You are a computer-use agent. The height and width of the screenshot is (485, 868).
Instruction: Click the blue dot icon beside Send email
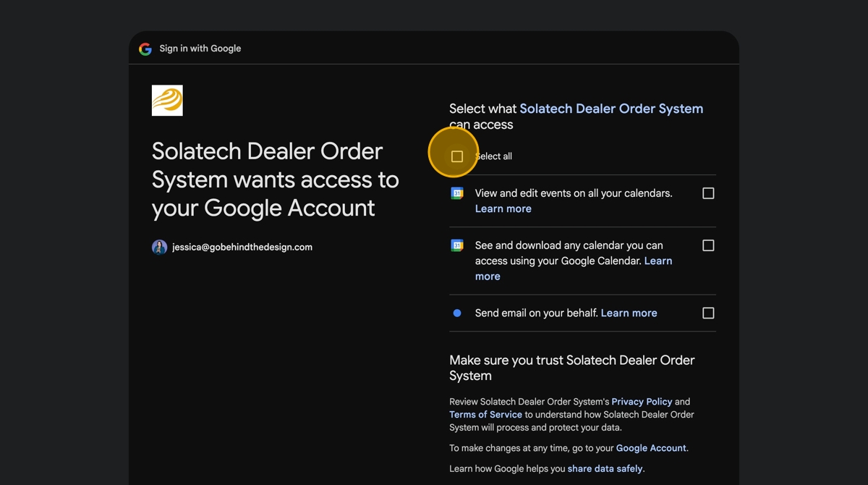457,313
